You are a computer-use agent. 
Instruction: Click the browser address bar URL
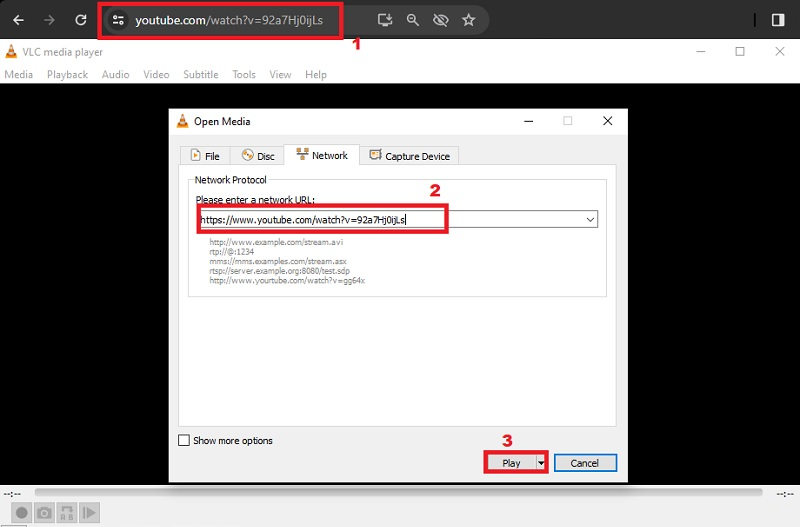pyautogui.click(x=229, y=20)
